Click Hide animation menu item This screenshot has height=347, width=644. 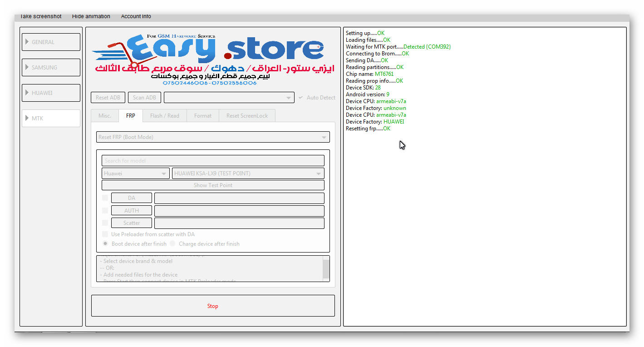tap(91, 16)
